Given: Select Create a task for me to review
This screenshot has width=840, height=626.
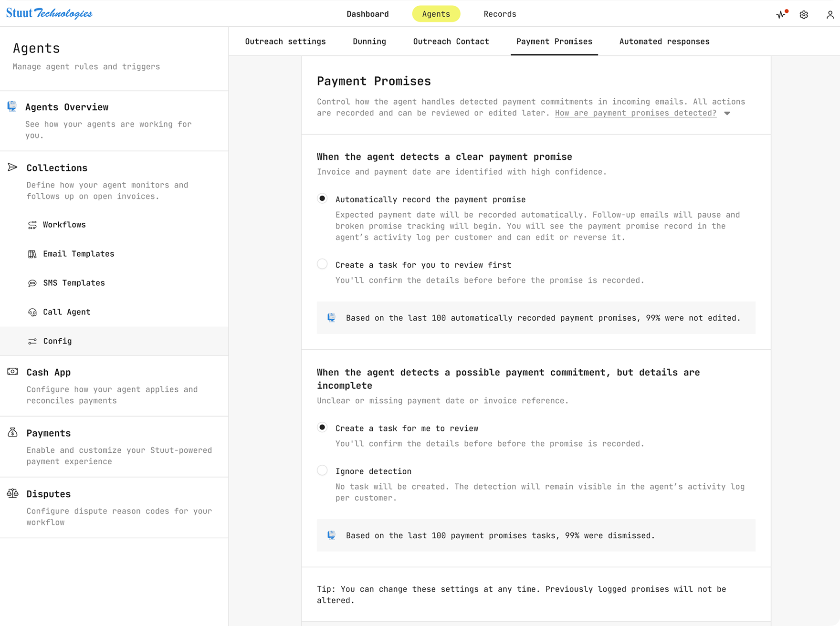Looking at the screenshot, I should click(x=322, y=428).
